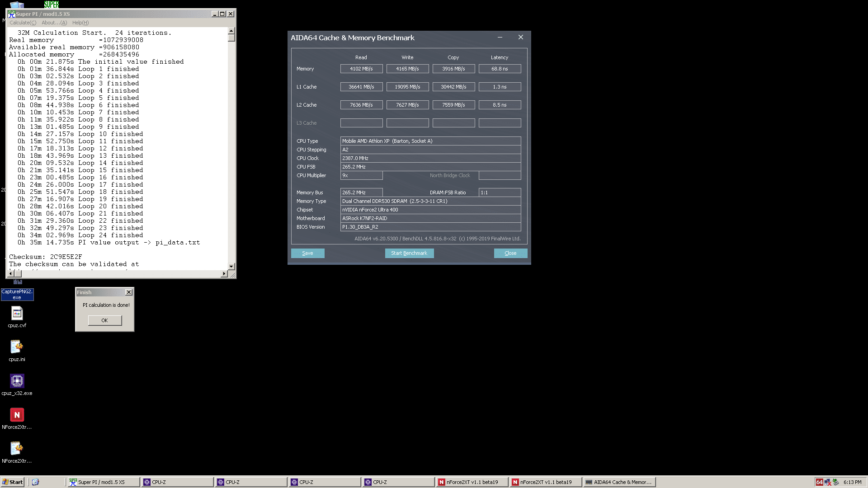This screenshot has height=488, width=868.
Task: Click the Memory Bus value 265.2 MHz
Action: tap(361, 192)
